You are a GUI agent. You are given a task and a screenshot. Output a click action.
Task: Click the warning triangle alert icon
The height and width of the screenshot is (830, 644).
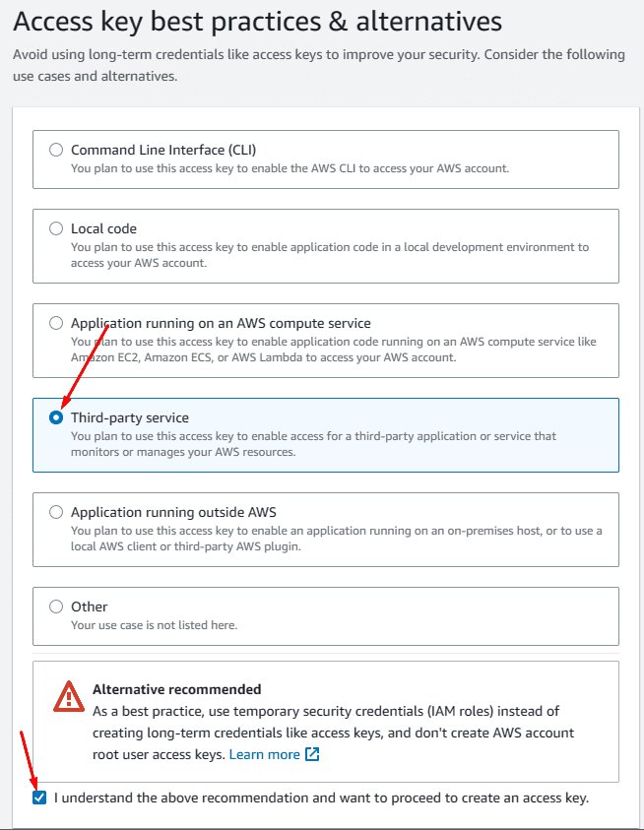click(x=68, y=694)
